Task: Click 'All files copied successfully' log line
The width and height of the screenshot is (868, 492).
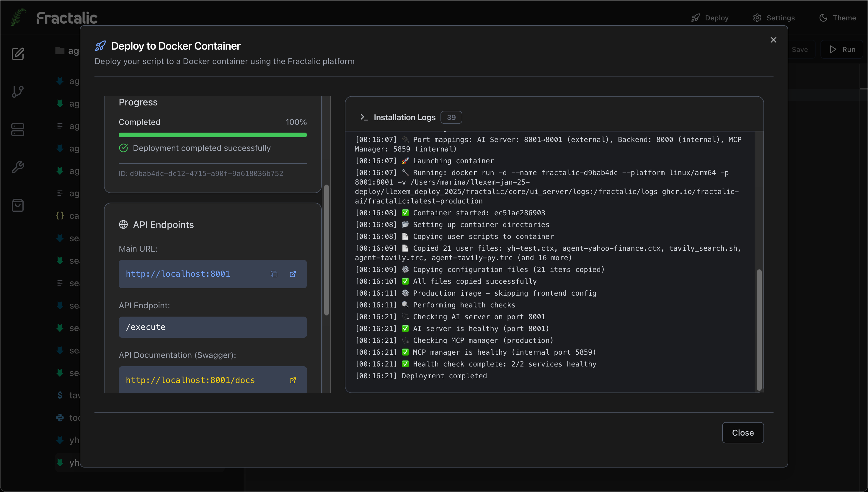Action: pos(446,281)
